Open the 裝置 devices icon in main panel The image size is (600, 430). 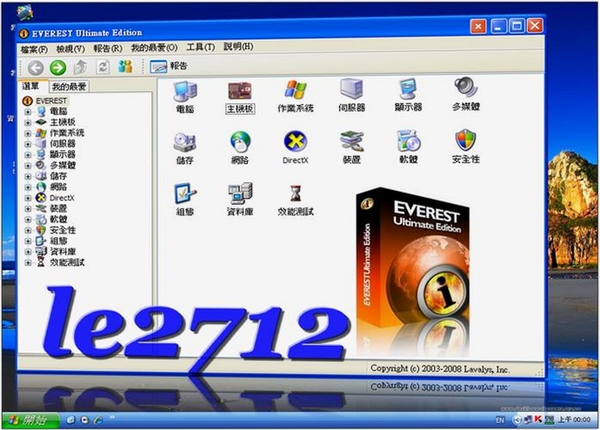[x=352, y=147]
